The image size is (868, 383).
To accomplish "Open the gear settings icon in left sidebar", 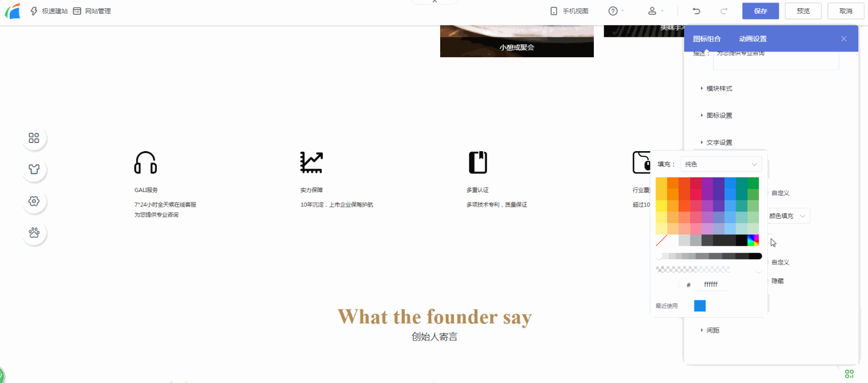I will pyautogui.click(x=34, y=201).
